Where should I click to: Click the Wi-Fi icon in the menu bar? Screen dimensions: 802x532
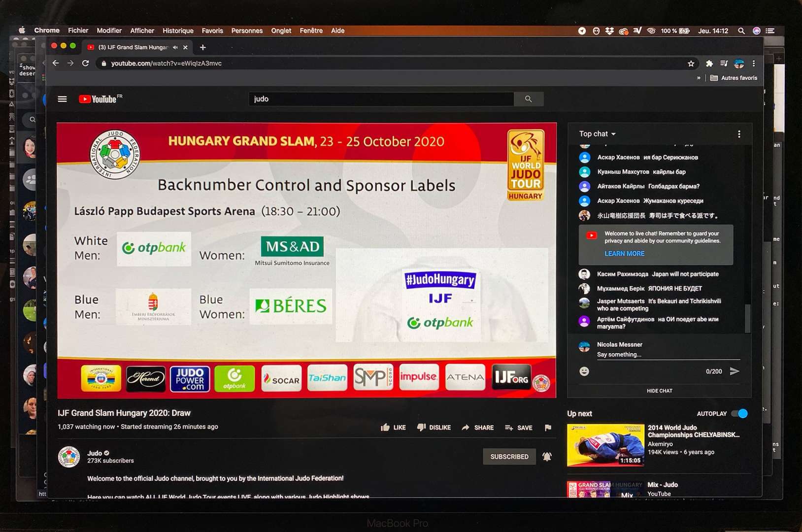651,31
